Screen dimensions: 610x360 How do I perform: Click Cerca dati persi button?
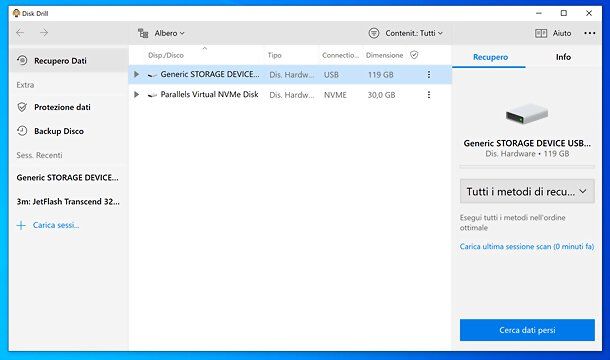pyautogui.click(x=527, y=330)
